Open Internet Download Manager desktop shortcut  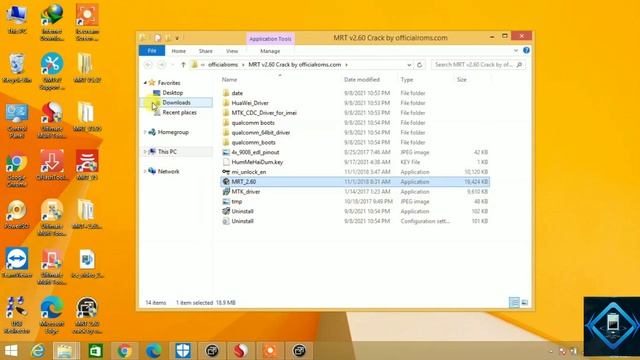coord(52,22)
